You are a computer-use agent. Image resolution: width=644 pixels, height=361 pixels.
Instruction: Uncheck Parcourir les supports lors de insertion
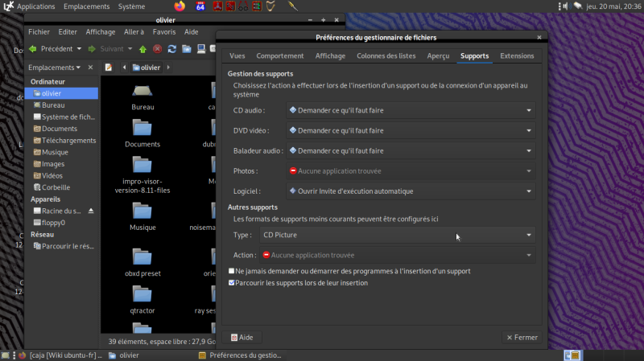tap(232, 283)
